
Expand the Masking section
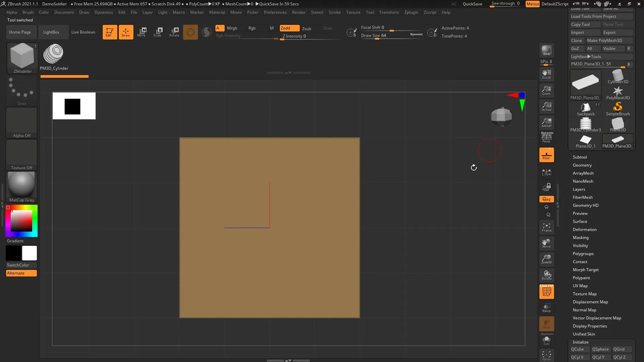(x=580, y=237)
